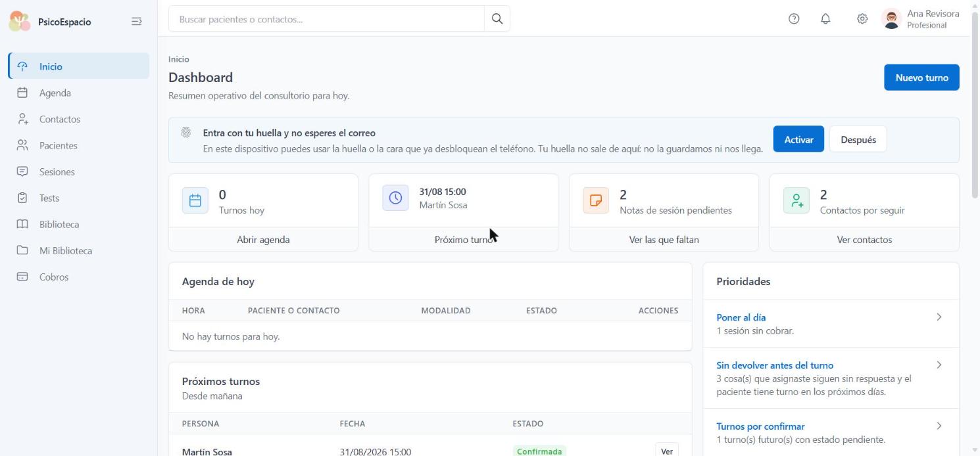Viewport: 980px width, 456px height.
Task: Open Cobros from the sidebar
Action: (x=79, y=277)
